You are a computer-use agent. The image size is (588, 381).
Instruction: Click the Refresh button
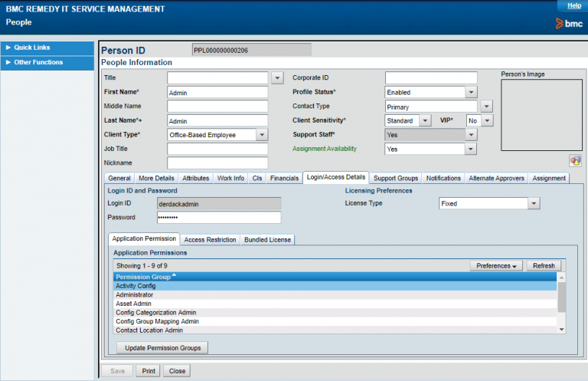point(544,266)
